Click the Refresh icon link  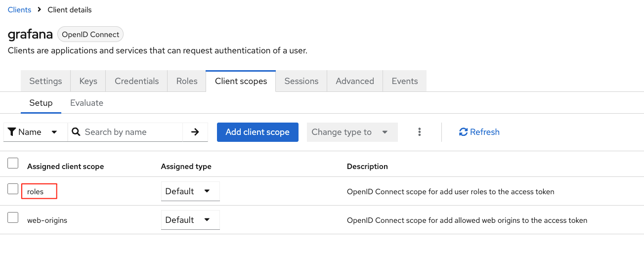click(x=479, y=132)
